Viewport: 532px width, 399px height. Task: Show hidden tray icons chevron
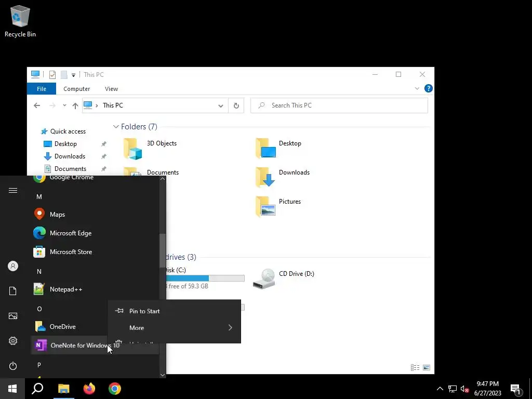(x=440, y=389)
